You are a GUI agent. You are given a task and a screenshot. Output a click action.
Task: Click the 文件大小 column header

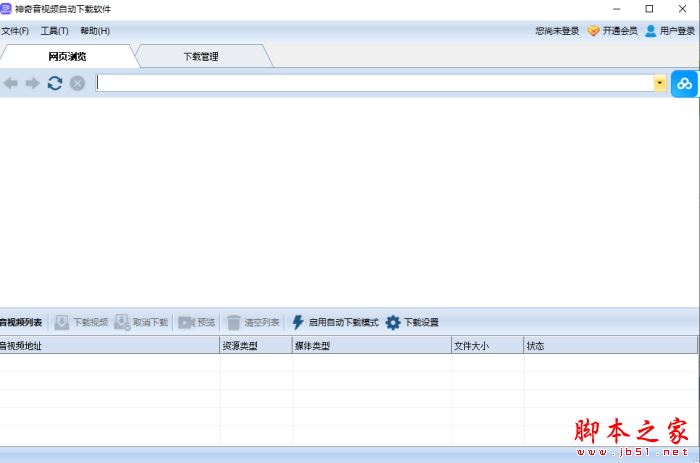(x=488, y=346)
